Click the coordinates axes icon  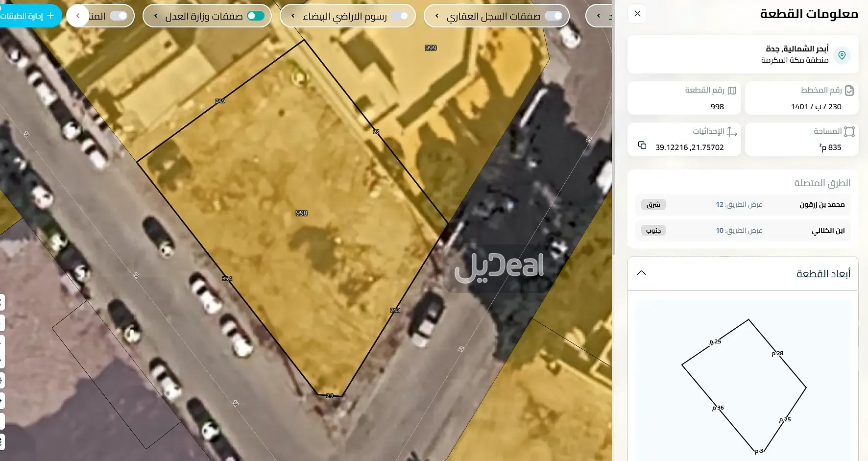point(732,132)
